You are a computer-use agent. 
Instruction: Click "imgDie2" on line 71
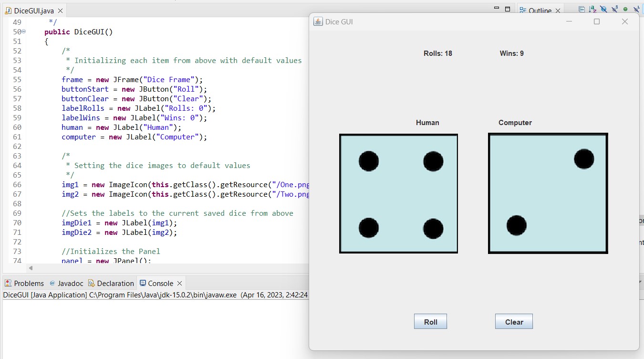point(76,232)
